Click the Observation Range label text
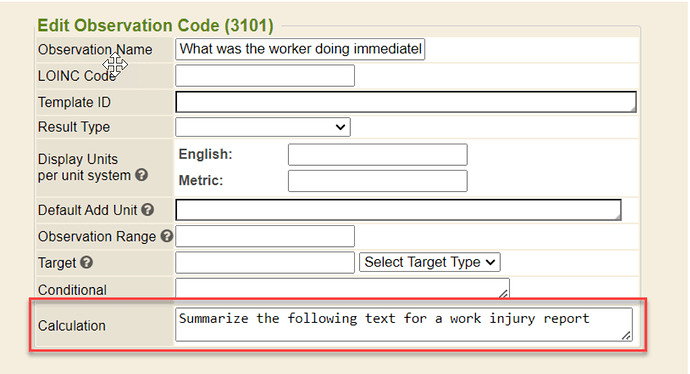This screenshot has width=690, height=374. click(x=97, y=237)
